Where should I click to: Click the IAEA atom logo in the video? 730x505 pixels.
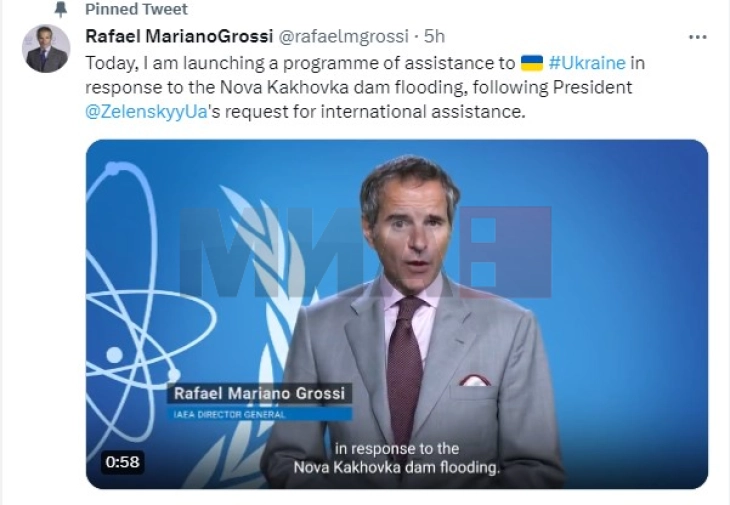click(x=130, y=300)
